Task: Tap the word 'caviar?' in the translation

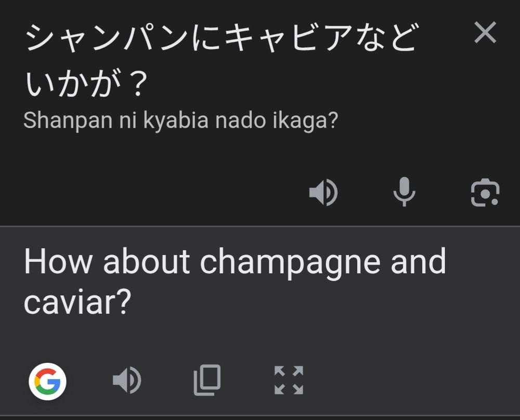Action: pyautogui.click(x=76, y=302)
